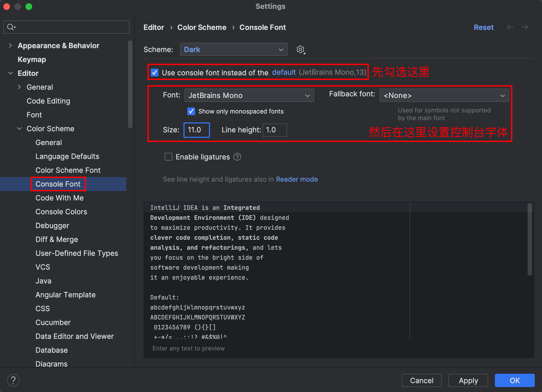
Task: Open Font settings page
Action: click(x=34, y=115)
